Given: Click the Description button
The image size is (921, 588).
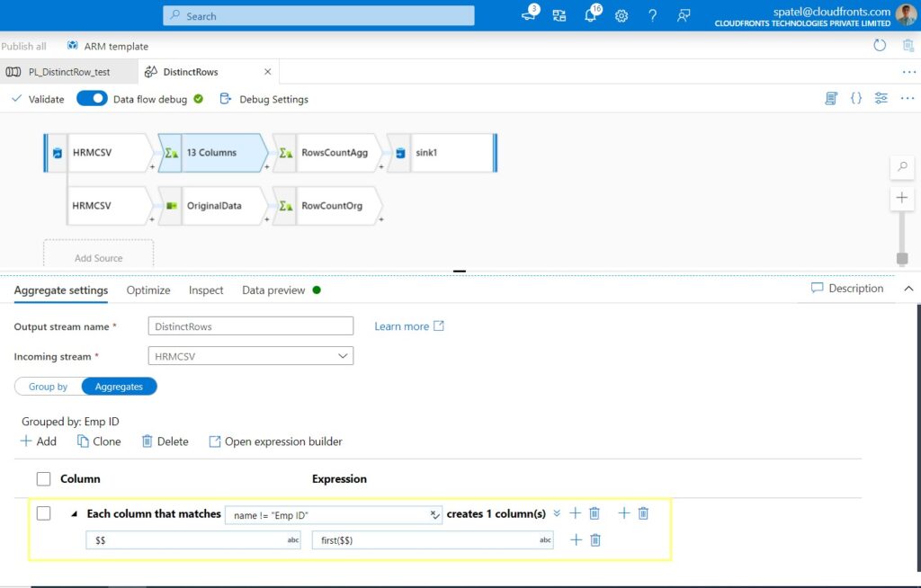Looking at the screenshot, I should (x=847, y=288).
